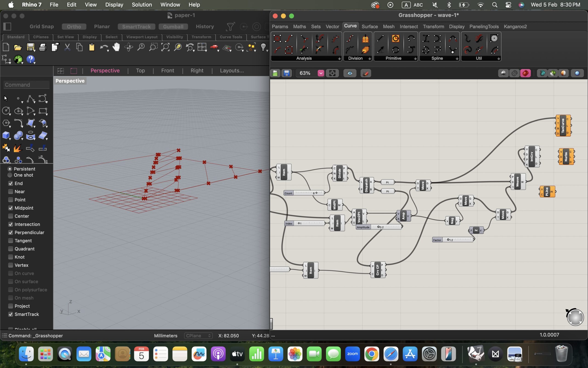Select the Cut scissors icon in Rhino
588x368 pixels.
(67, 47)
